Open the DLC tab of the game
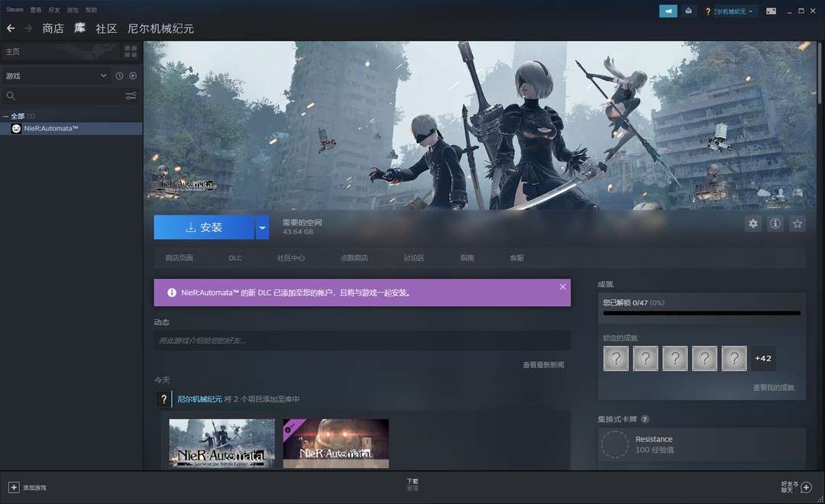Viewport: 825px width, 504px height. [235, 258]
